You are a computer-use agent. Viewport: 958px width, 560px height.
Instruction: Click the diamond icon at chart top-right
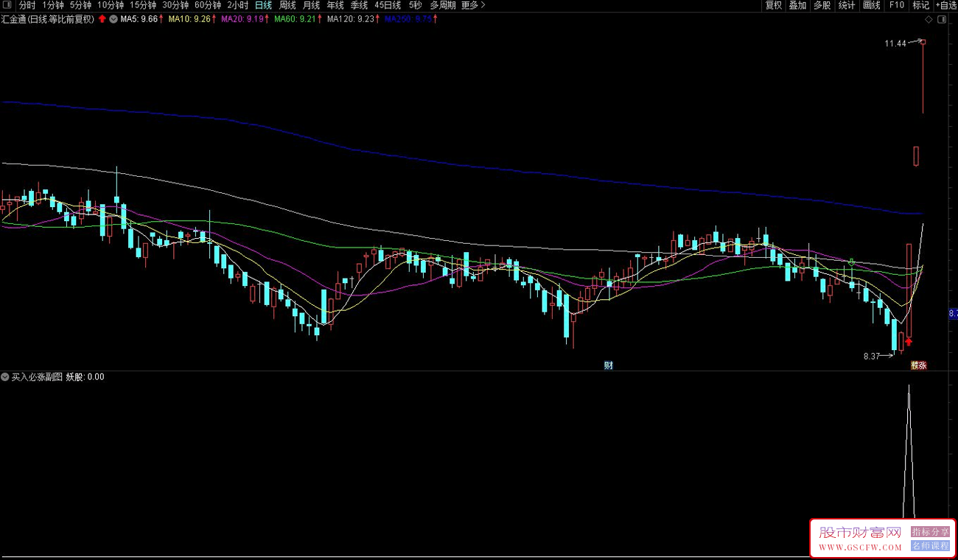[929, 20]
